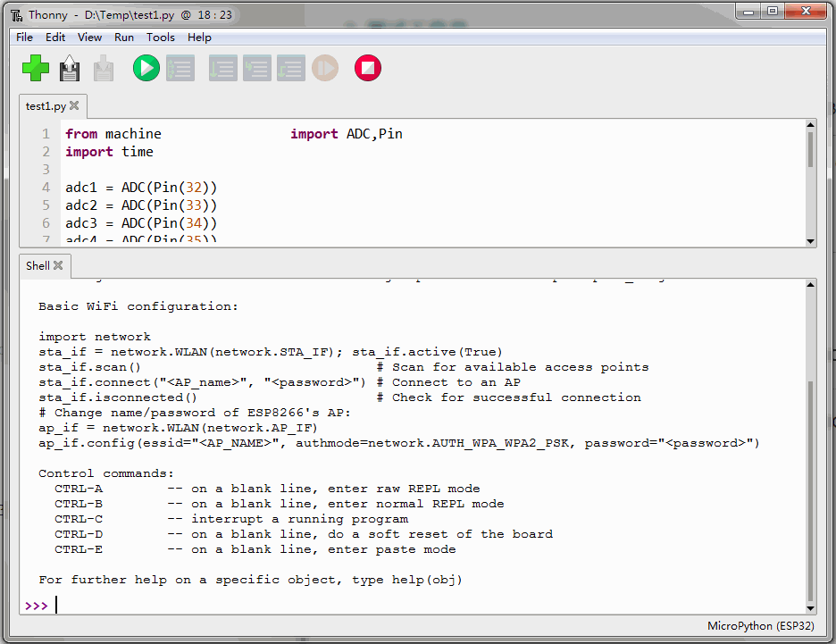Select the Shell tab
836x644 pixels.
coord(38,265)
